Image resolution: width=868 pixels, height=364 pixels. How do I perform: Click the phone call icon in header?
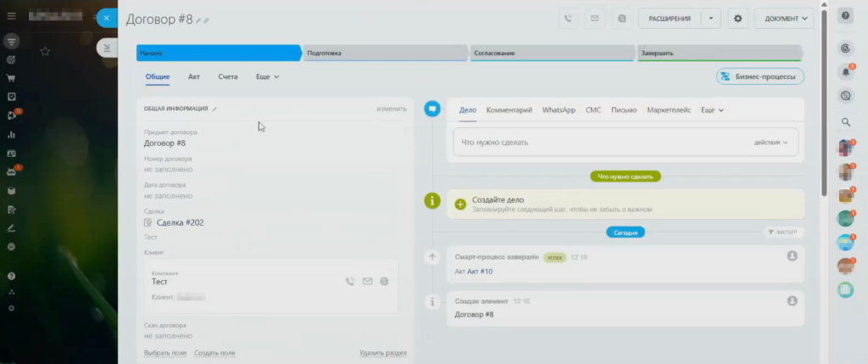point(569,18)
